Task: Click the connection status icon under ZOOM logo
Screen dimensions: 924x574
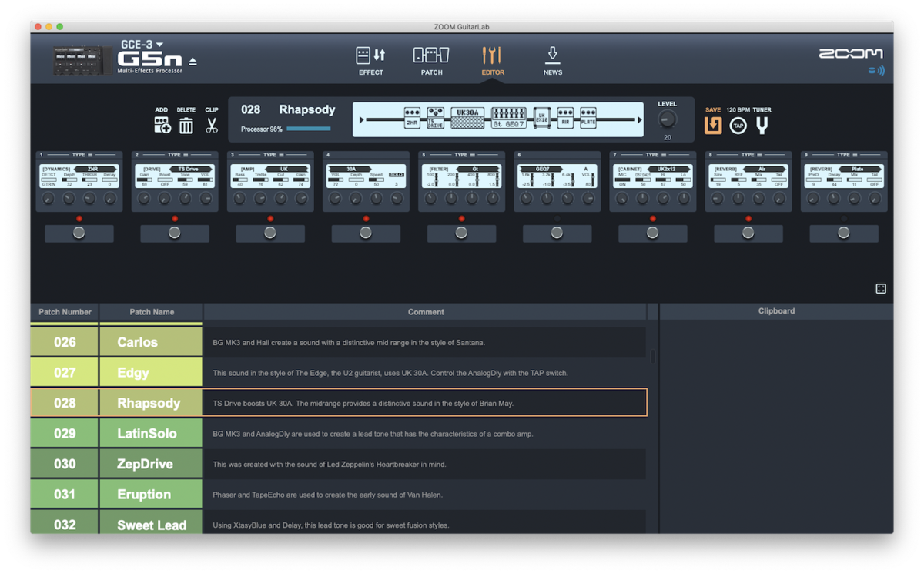Action: 876,71
